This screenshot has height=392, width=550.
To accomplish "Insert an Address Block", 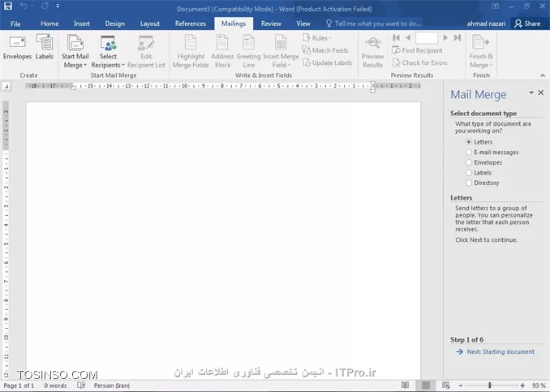I will tap(222, 52).
